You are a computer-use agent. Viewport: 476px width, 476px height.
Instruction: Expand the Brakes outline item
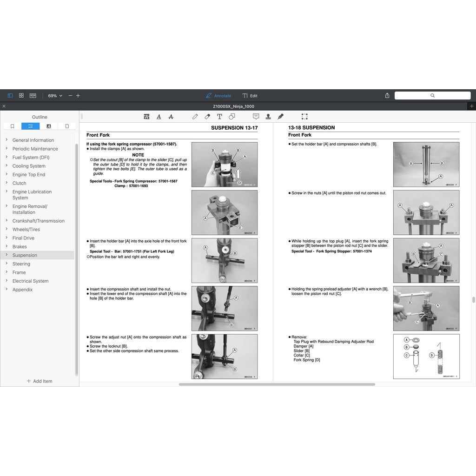[x=7, y=246]
